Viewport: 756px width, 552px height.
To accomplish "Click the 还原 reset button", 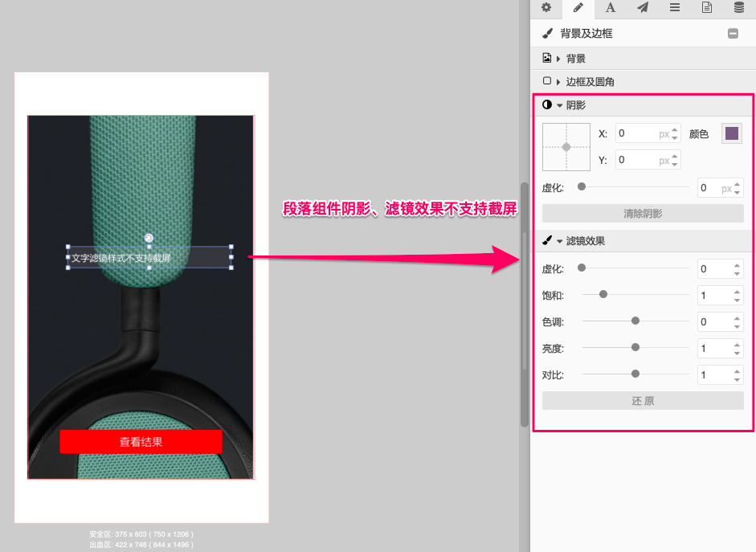I will (643, 400).
